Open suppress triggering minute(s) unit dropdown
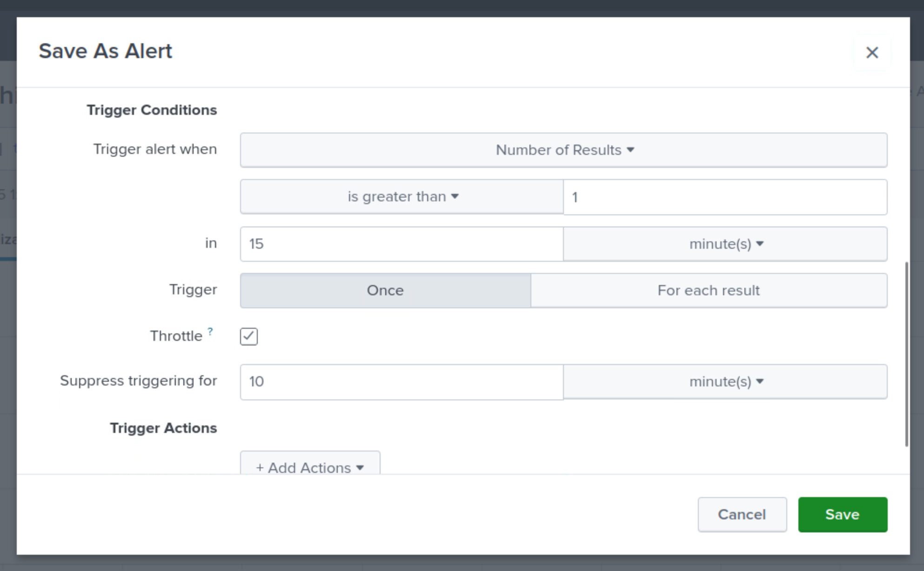This screenshot has width=924, height=571. coord(725,381)
